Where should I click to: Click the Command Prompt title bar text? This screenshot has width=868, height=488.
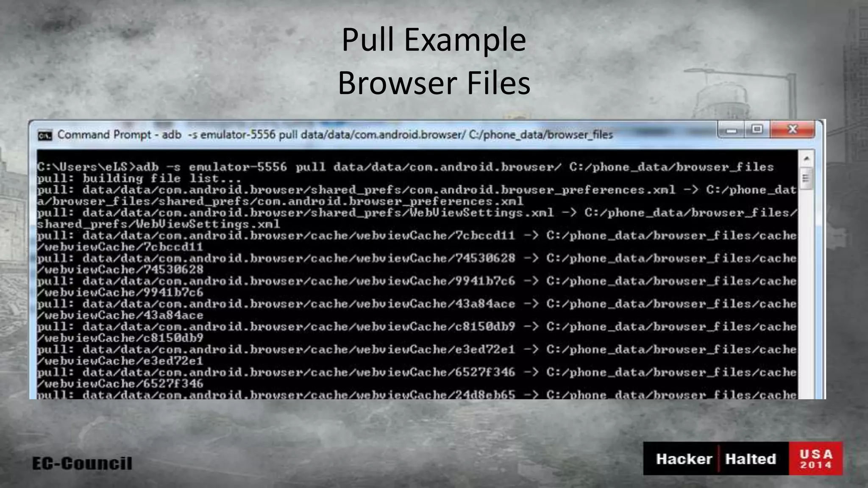(335, 135)
